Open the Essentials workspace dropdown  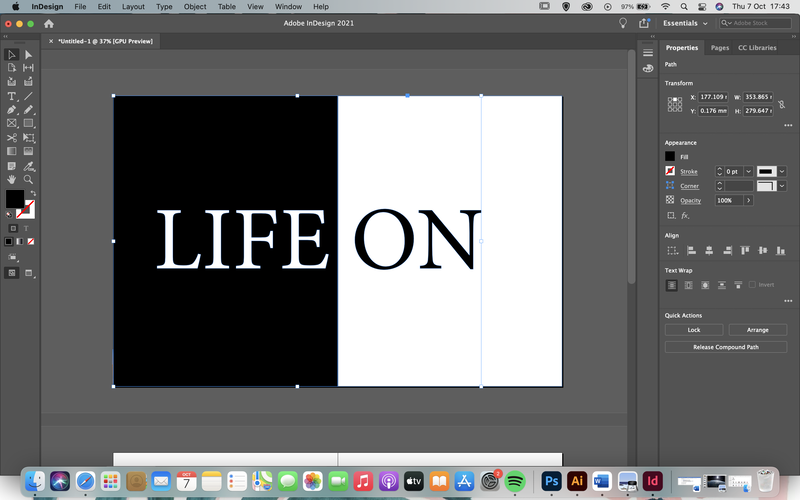[685, 23]
